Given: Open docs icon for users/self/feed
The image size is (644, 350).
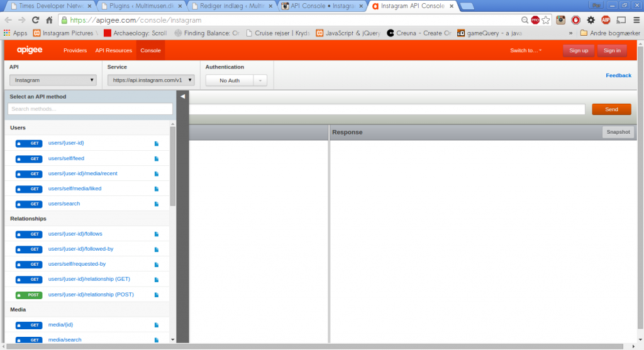Looking at the screenshot, I should [157, 159].
